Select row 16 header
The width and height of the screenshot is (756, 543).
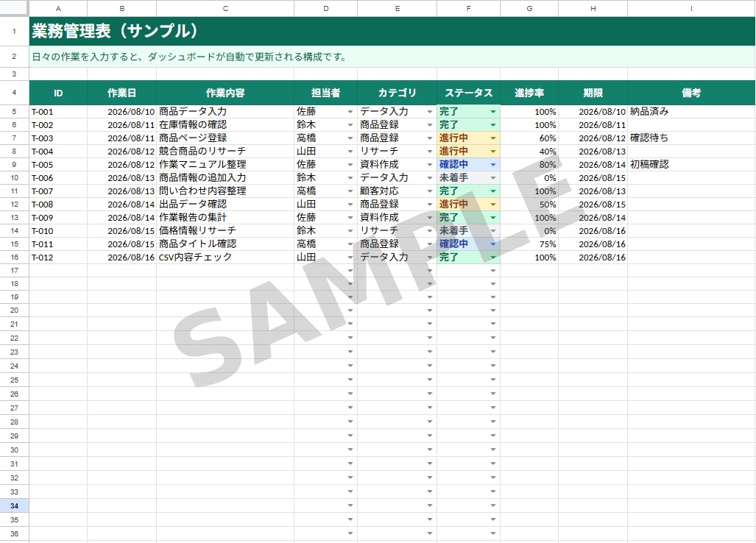click(x=15, y=258)
